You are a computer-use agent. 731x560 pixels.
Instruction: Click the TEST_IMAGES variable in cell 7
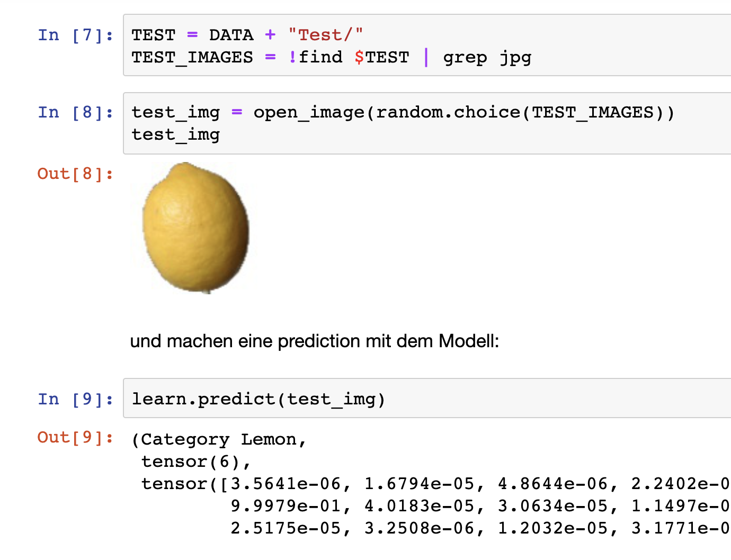[192, 57]
